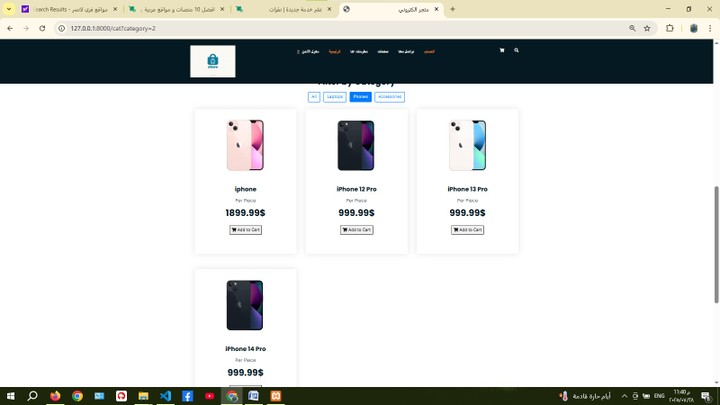
Task: Select the Accessories category filter
Action: 389,97
